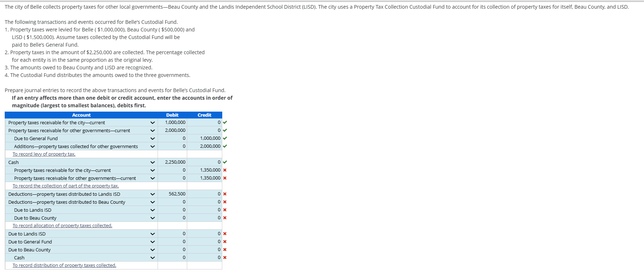Click credit field for Due to Landis ISD, allocation entry
The height and width of the screenshot is (272, 644).
click(x=205, y=210)
